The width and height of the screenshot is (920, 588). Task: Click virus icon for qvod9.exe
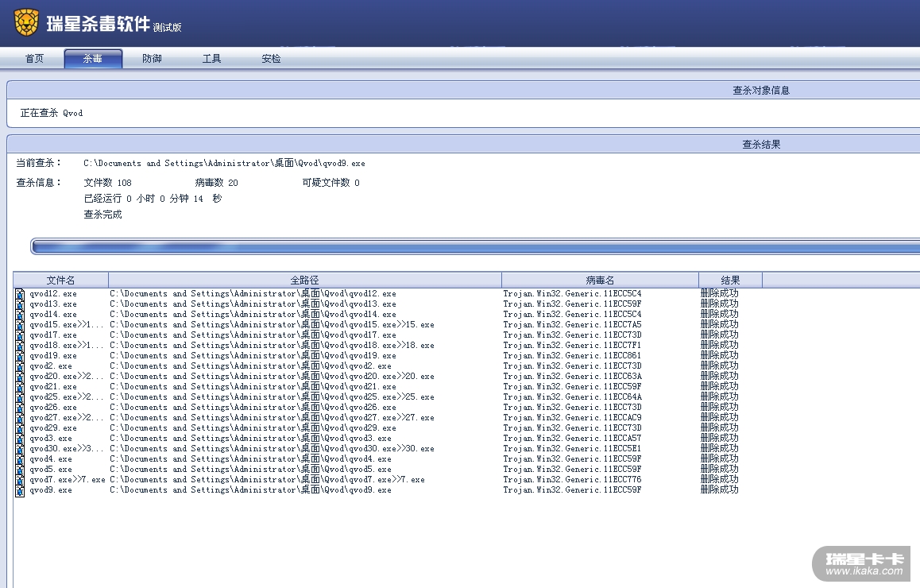click(x=20, y=490)
